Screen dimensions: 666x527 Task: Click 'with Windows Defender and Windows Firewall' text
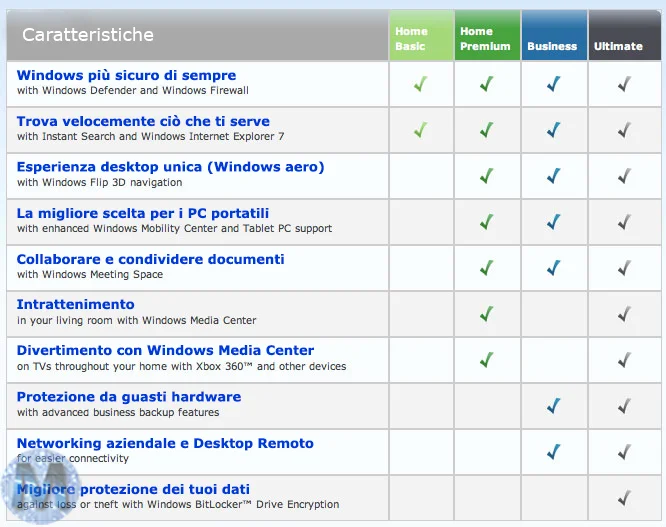coord(133,90)
